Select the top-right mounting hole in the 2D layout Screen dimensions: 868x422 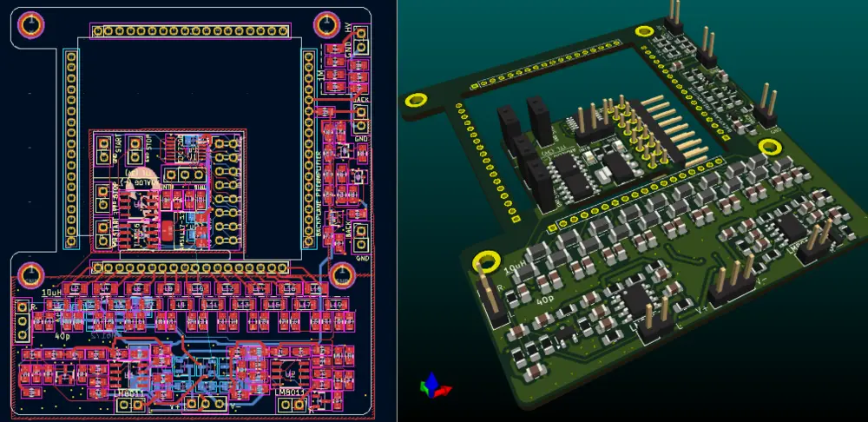[329, 24]
